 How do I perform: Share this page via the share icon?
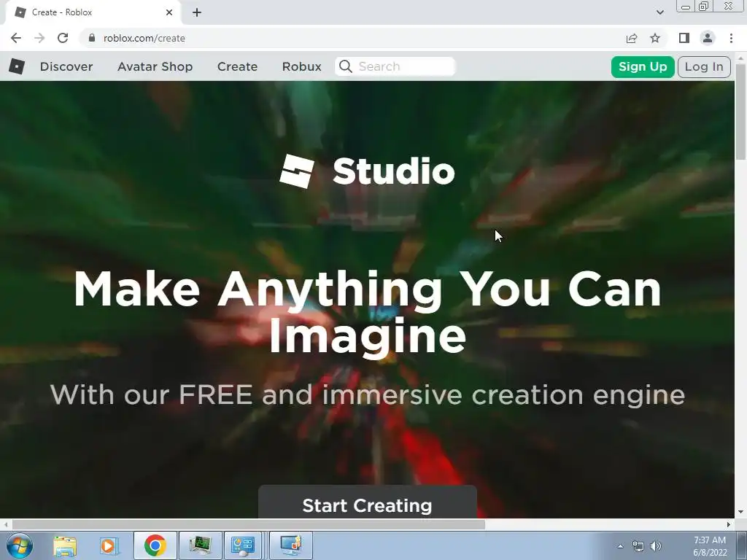point(632,38)
